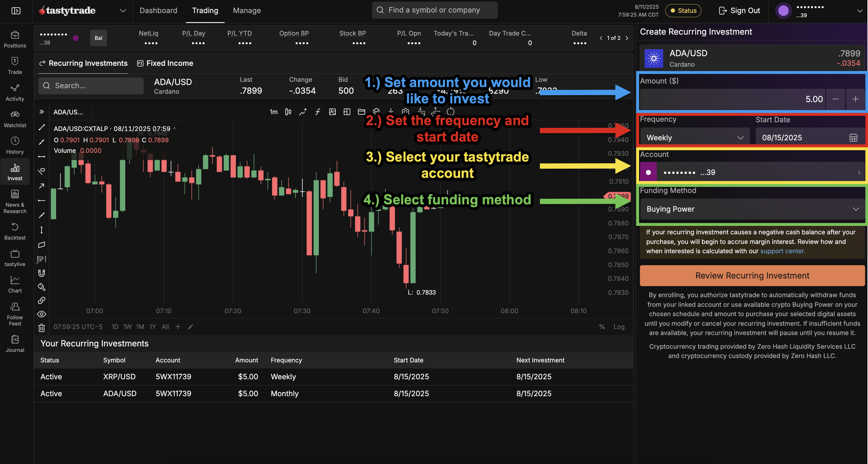
Task: Open the chart layout grid icon
Action: click(x=347, y=111)
